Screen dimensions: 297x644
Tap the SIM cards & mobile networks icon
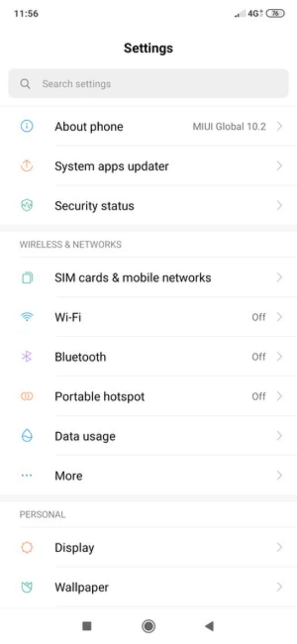click(26, 277)
